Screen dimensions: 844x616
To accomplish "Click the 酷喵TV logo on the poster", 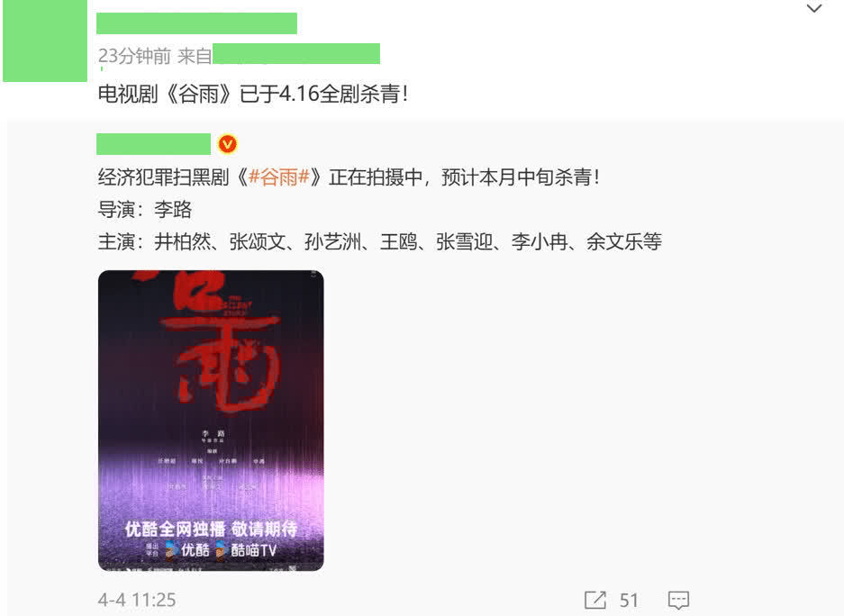I will [246, 550].
